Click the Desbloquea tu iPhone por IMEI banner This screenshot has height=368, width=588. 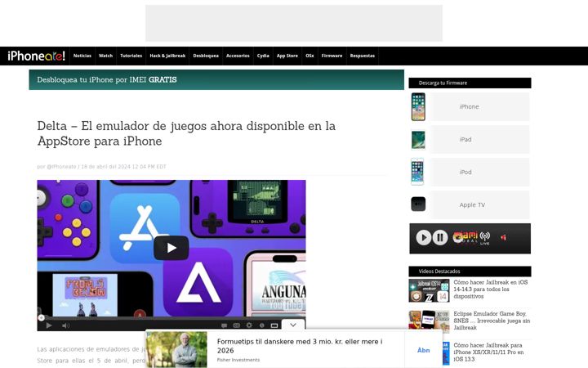[216, 79]
